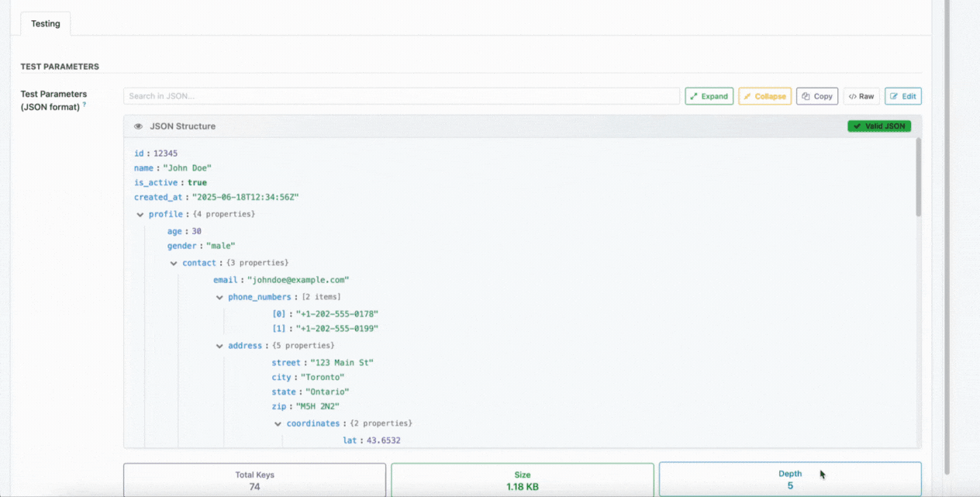980x497 pixels.
Task: Select the Testing tab
Action: click(x=45, y=23)
